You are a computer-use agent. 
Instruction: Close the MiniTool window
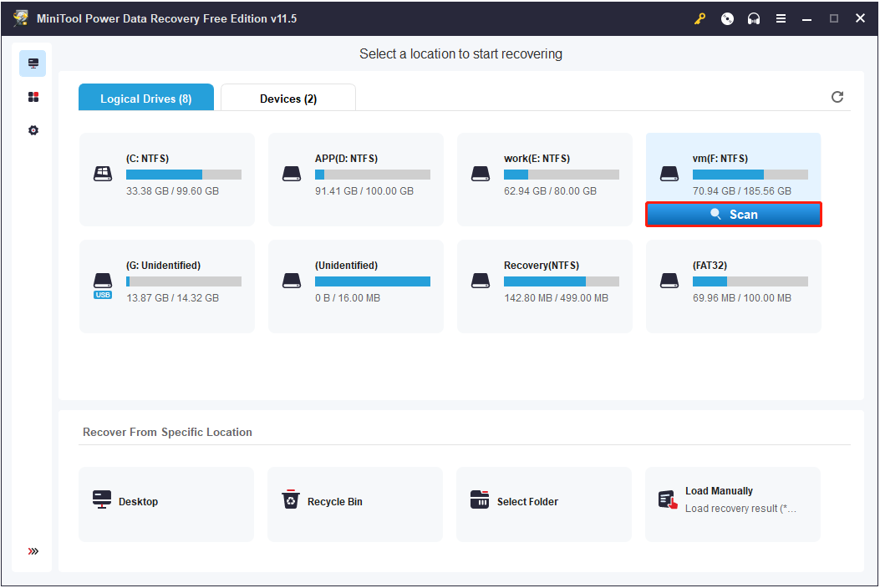coord(860,18)
